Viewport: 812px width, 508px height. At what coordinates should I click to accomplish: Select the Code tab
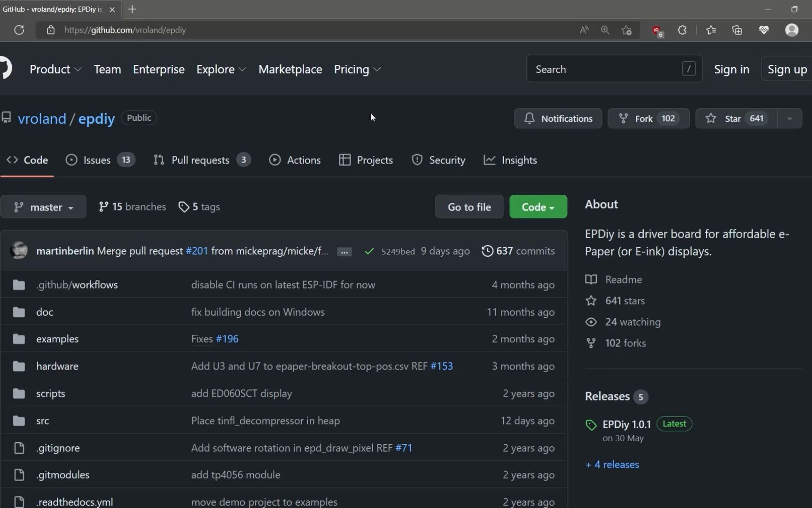(27, 160)
